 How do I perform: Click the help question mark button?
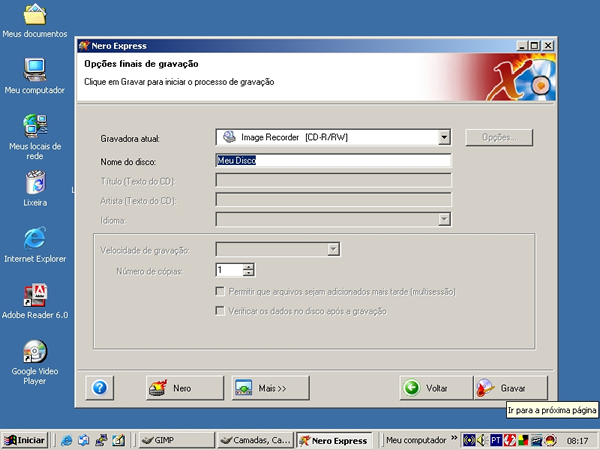point(99,388)
